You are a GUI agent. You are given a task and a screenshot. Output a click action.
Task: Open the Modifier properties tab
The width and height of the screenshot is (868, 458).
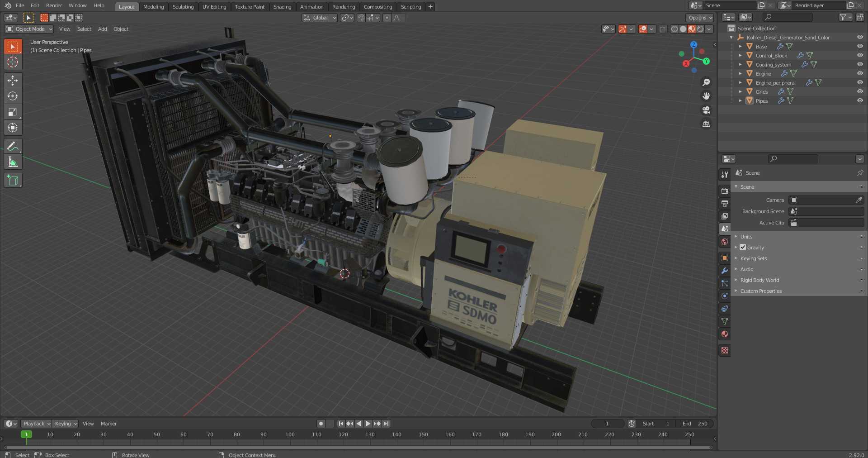(x=725, y=270)
